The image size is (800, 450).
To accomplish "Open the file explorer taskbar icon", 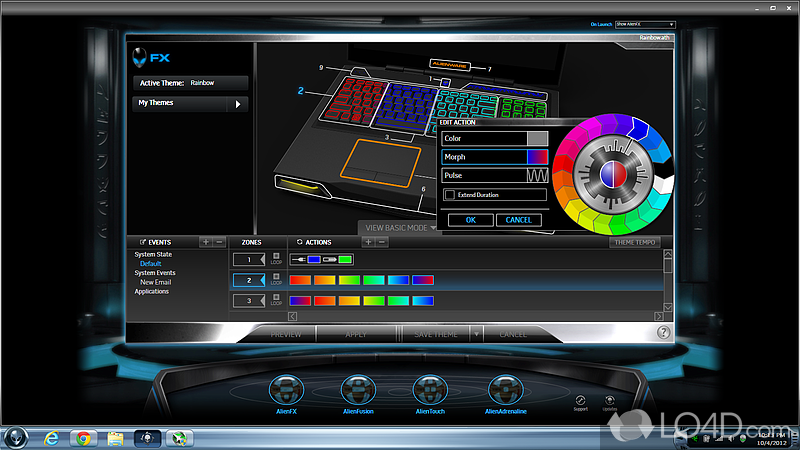I will pyautogui.click(x=115, y=438).
